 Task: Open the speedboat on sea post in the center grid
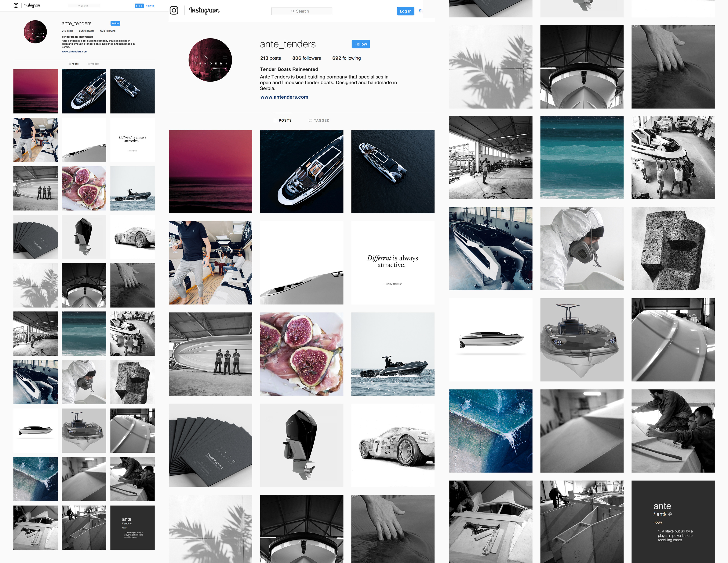(x=393, y=354)
